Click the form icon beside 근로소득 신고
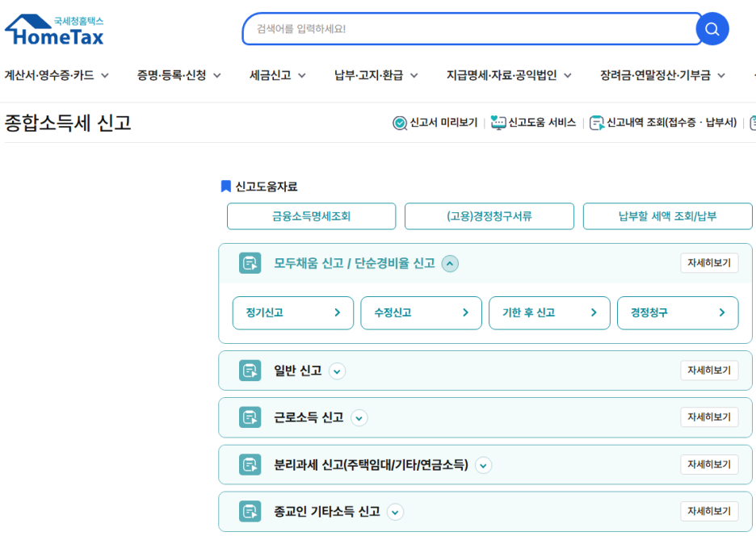The width and height of the screenshot is (756, 536). tap(250, 417)
